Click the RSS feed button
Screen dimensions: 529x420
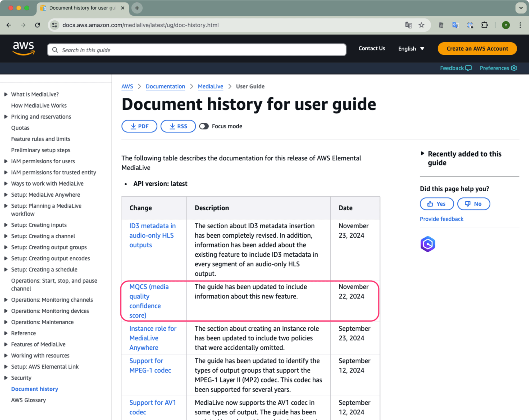click(178, 126)
